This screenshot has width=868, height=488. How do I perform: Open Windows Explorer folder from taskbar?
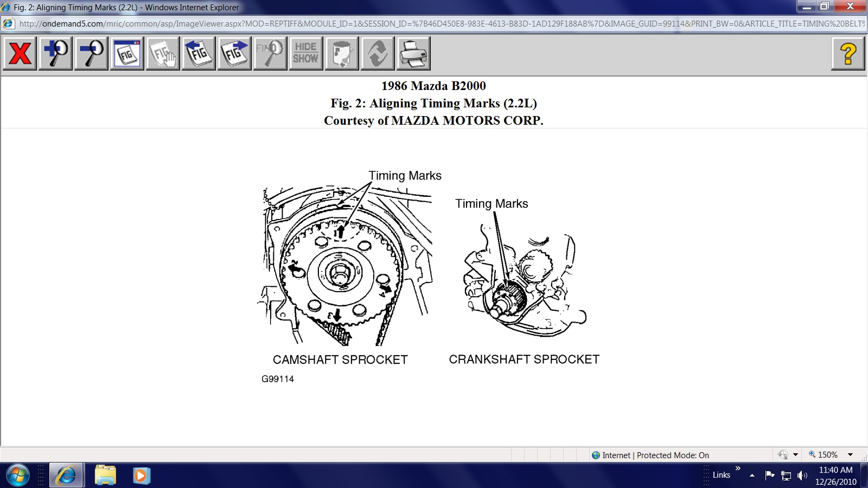tap(105, 476)
